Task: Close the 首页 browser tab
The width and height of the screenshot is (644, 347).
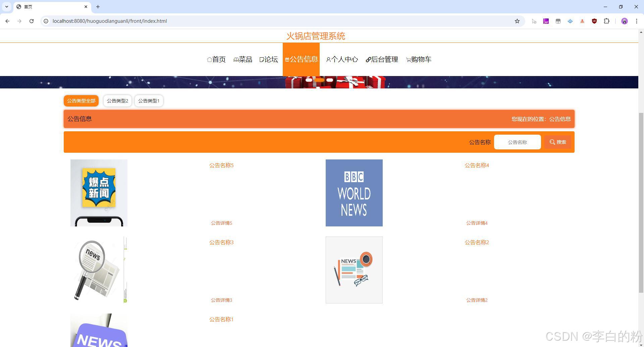Action: (x=86, y=7)
